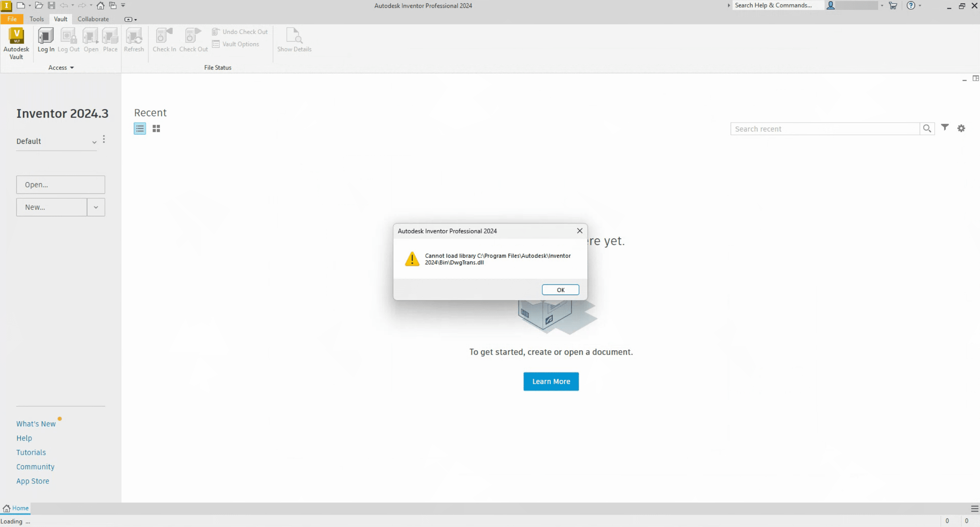Open the App Store link
Screen dimensions: 980x527
[x=33, y=481]
